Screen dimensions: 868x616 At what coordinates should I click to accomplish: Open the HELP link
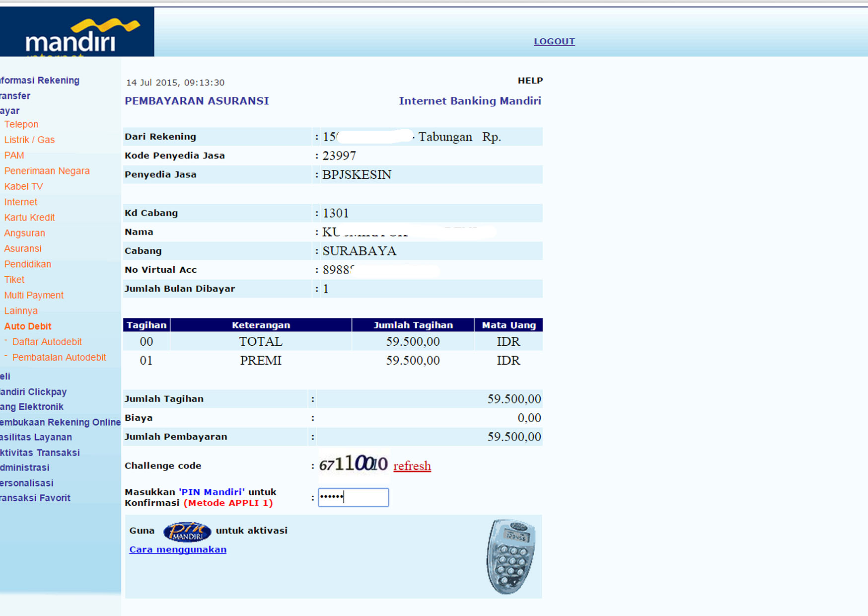pyautogui.click(x=530, y=80)
